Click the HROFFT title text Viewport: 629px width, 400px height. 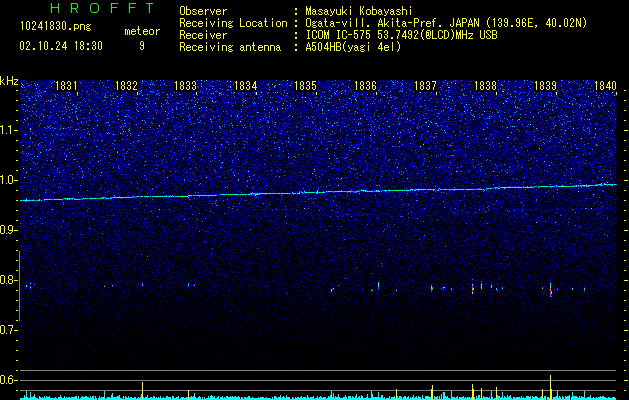102,8
